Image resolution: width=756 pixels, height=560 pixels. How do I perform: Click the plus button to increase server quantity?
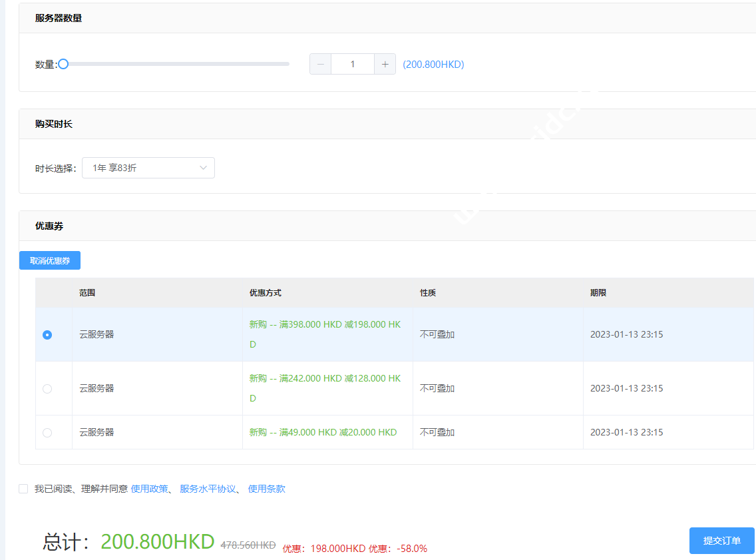[x=385, y=65]
